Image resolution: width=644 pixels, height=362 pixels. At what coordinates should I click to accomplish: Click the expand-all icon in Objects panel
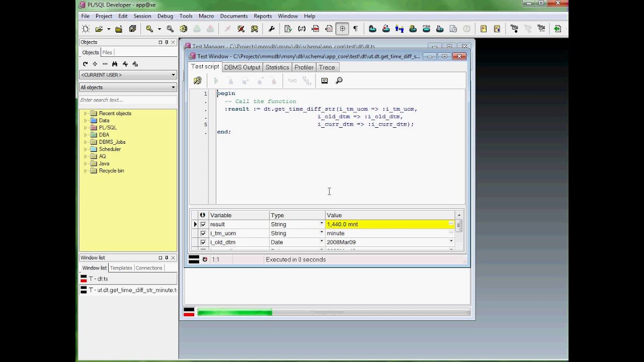[x=95, y=64]
